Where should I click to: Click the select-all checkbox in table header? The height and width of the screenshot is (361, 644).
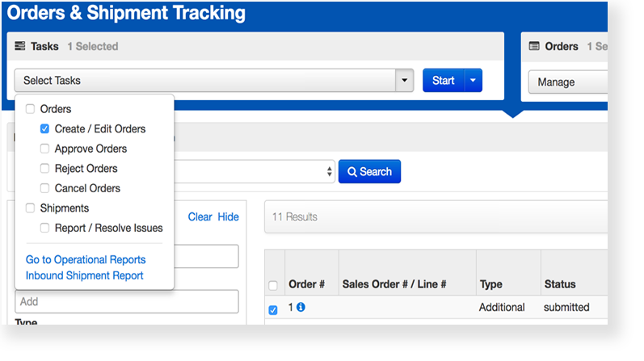(273, 285)
